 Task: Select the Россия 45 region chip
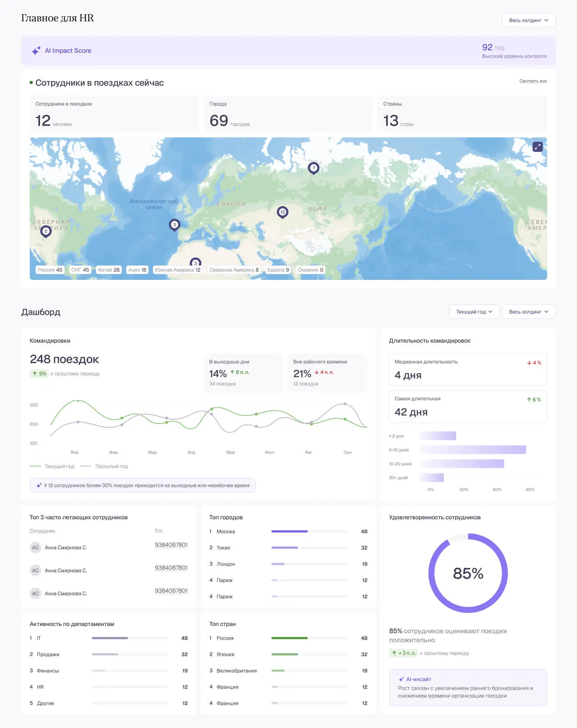50,270
